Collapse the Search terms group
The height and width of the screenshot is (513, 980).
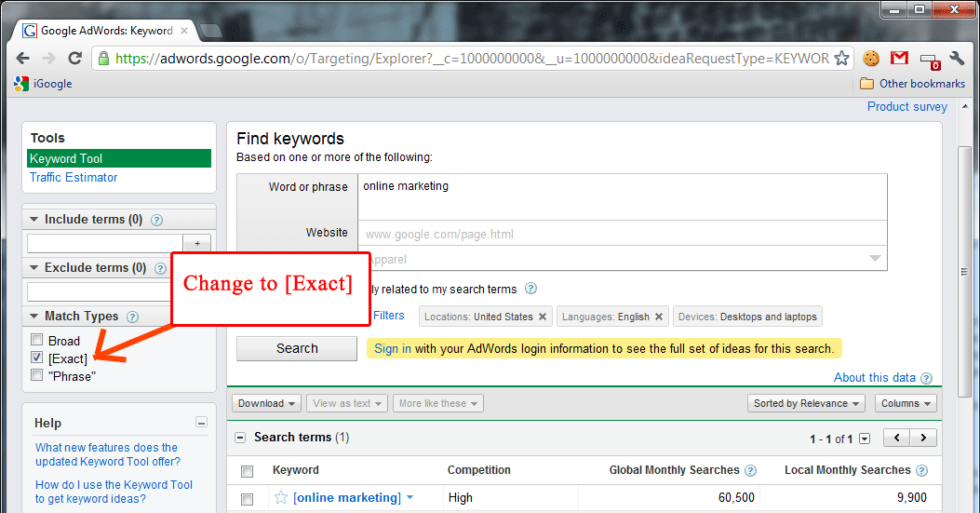pyautogui.click(x=240, y=438)
